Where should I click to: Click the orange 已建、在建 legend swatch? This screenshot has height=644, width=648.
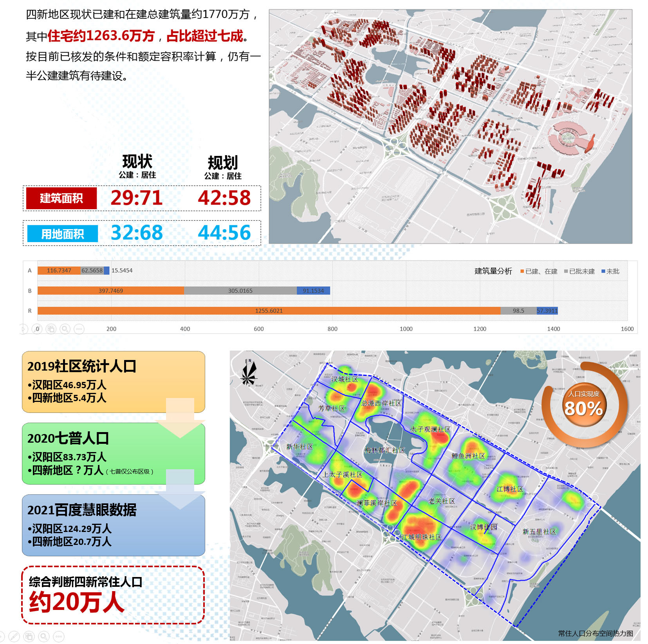pos(522,271)
